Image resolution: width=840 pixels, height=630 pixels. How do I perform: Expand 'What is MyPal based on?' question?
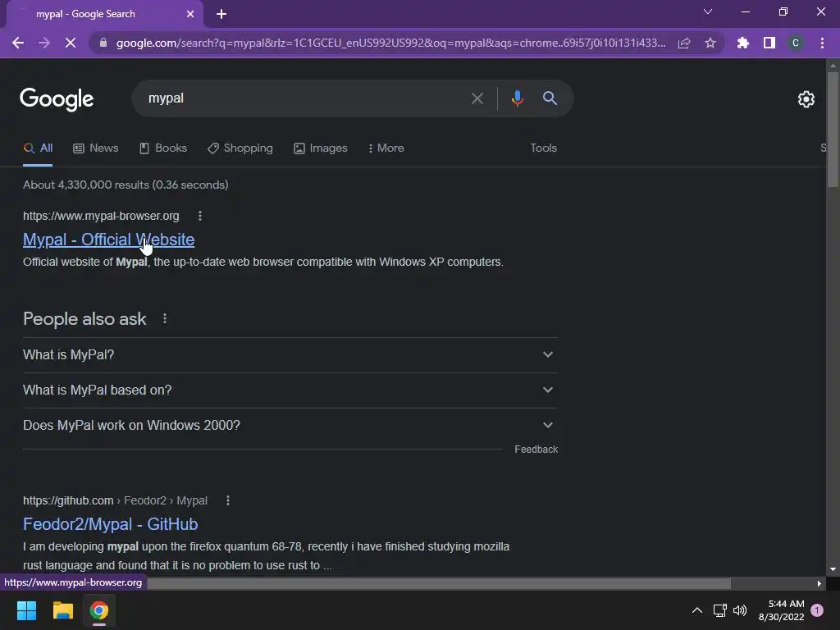pyautogui.click(x=290, y=390)
